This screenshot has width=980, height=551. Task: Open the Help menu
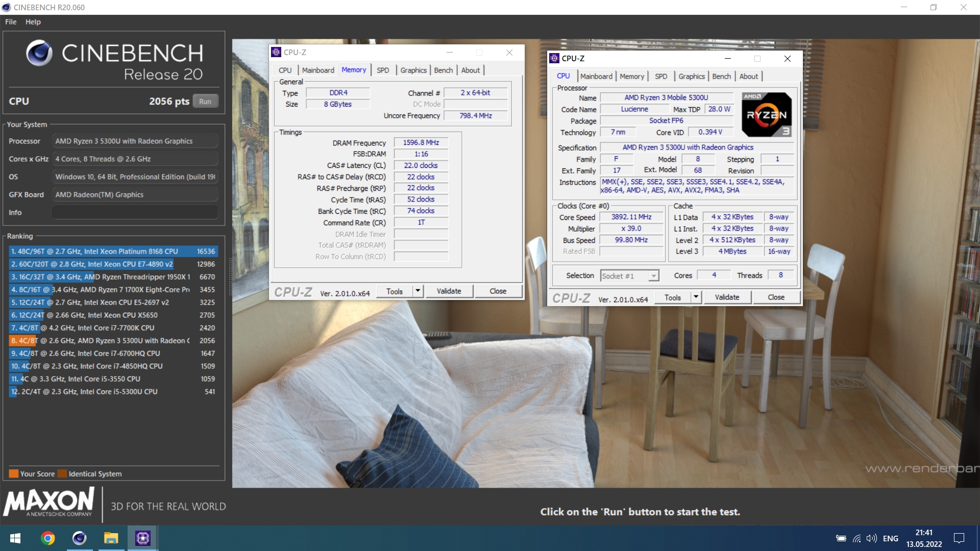pos(33,22)
